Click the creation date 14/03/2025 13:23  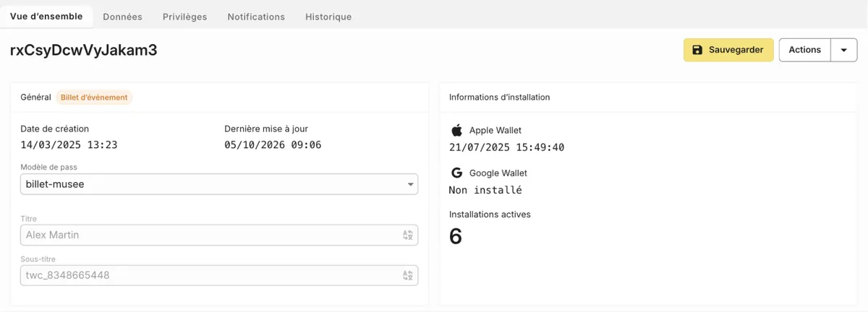tap(69, 144)
